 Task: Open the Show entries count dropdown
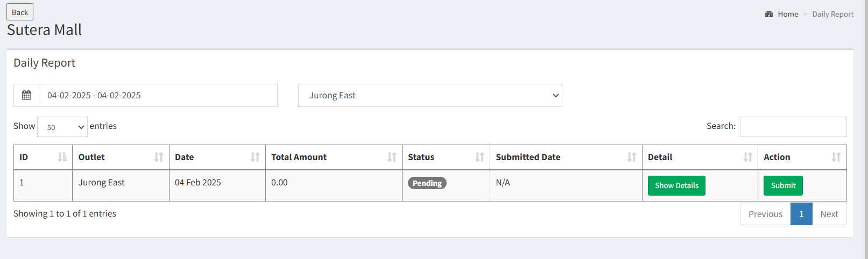62,127
